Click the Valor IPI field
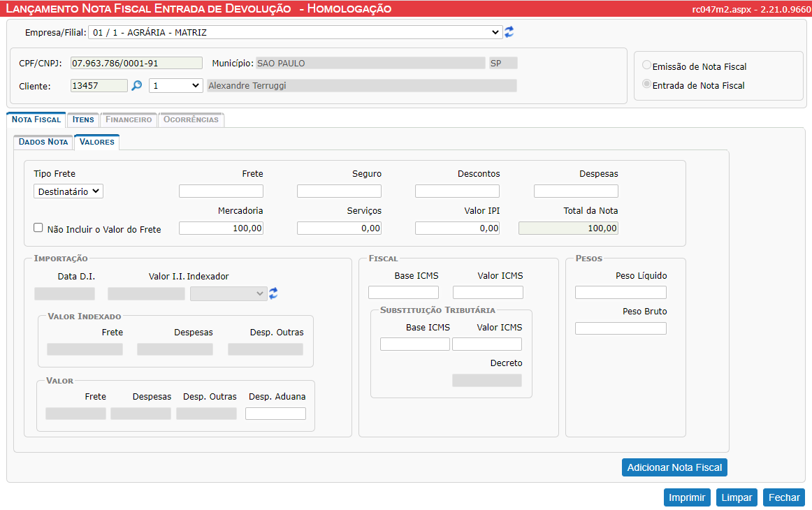 click(x=457, y=228)
